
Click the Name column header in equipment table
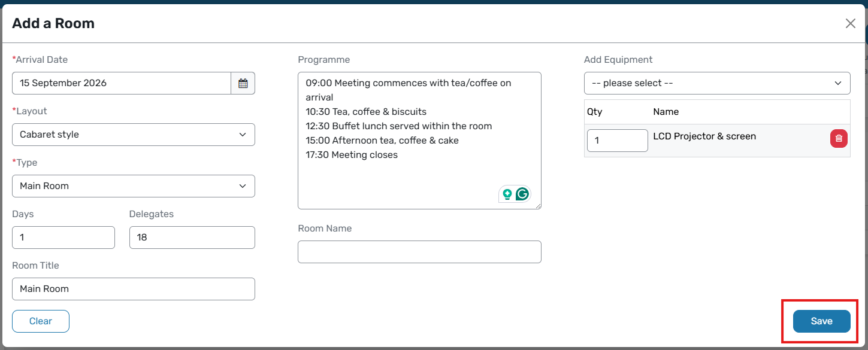coord(666,112)
